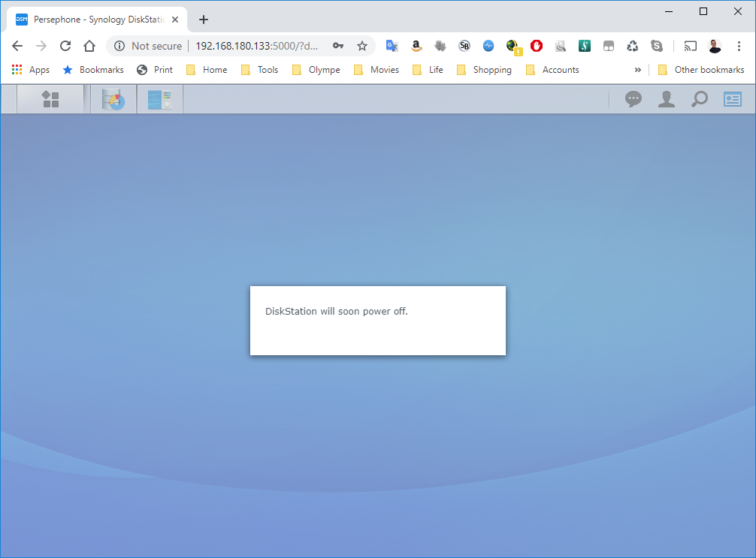Open the Other bookmarks folder
The width and height of the screenshot is (756, 558).
click(x=701, y=70)
